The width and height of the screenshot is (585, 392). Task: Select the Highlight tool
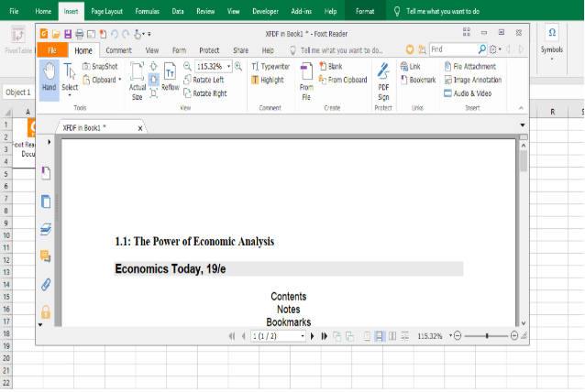coord(268,80)
